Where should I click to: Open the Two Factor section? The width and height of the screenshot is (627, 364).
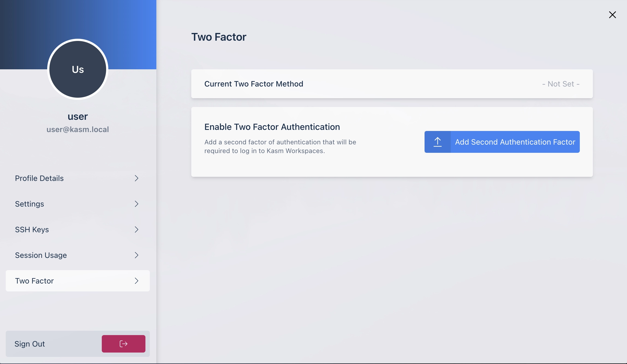click(77, 280)
